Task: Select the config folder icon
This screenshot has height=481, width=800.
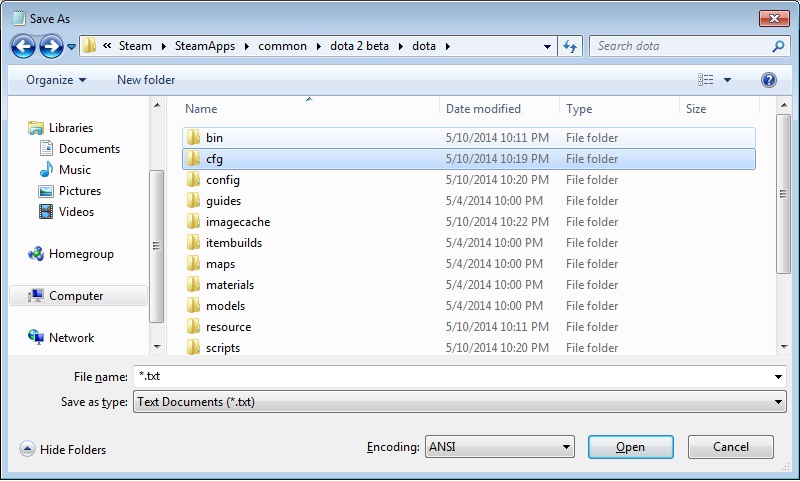Action: [x=193, y=180]
